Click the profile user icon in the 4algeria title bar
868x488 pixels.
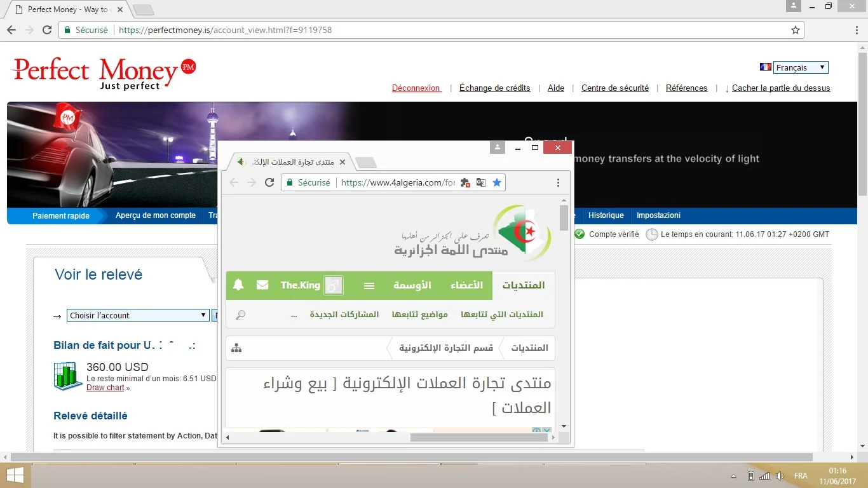tap(498, 147)
